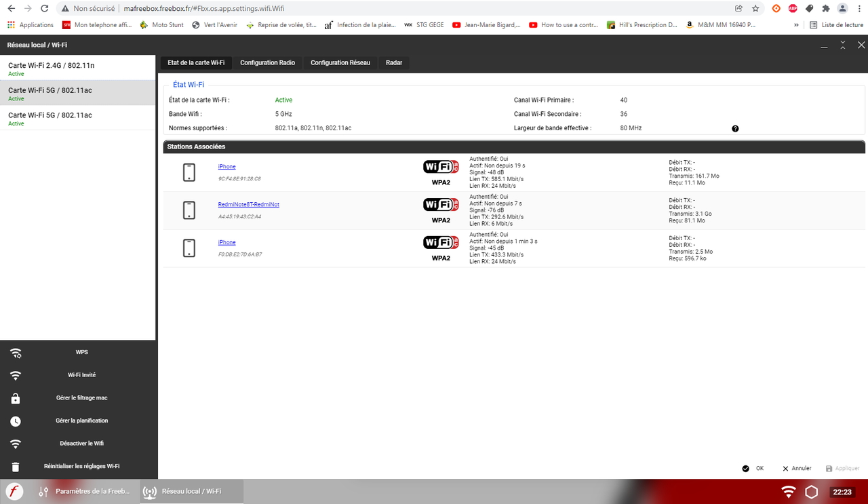868x504 pixels.
Task: Click the Annuler button
Action: (x=797, y=469)
